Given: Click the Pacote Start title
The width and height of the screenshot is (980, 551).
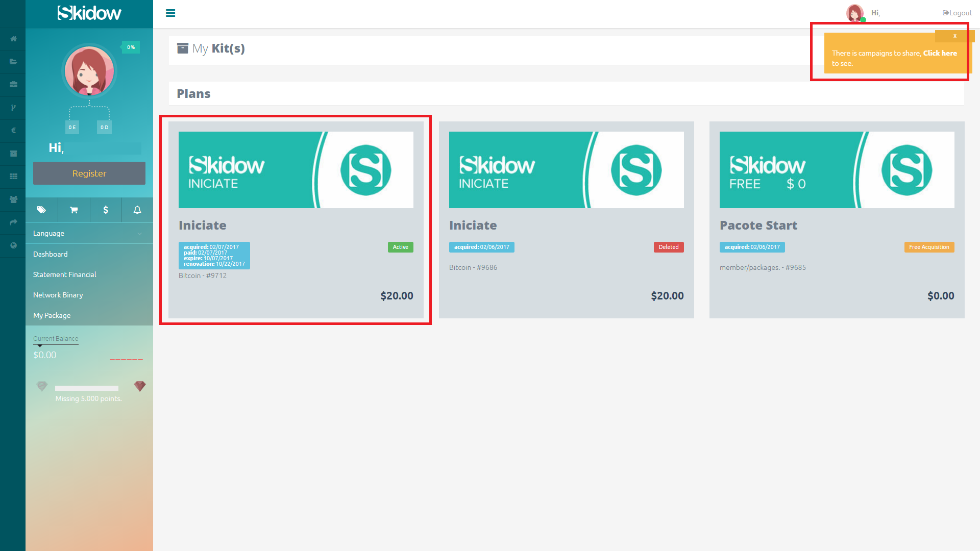Looking at the screenshot, I should [758, 226].
